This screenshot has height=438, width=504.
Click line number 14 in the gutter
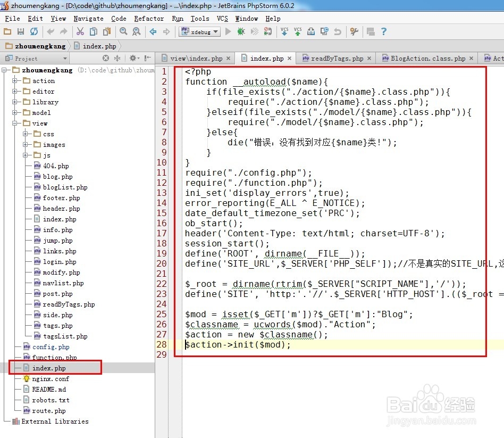click(x=162, y=203)
